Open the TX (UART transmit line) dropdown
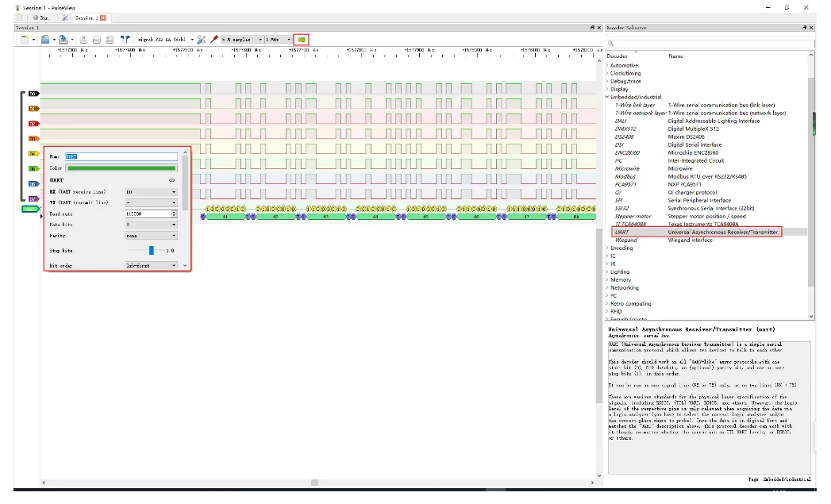 (x=151, y=202)
